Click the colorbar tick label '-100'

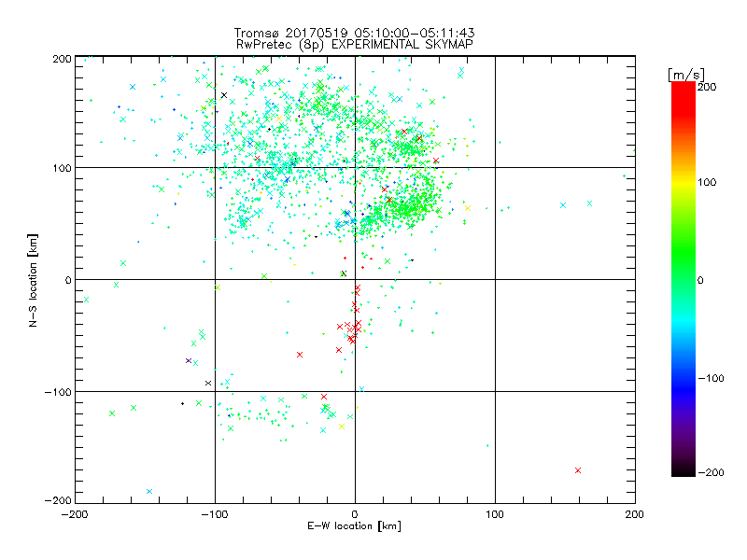pyautogui.click(x=711, y=378)
